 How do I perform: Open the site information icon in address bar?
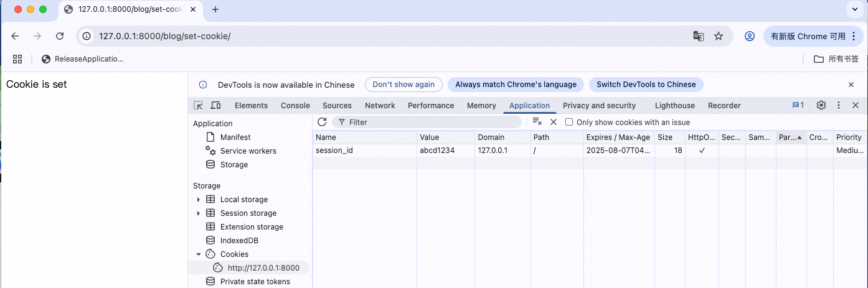pyautogui.click(x=87, y=36)
